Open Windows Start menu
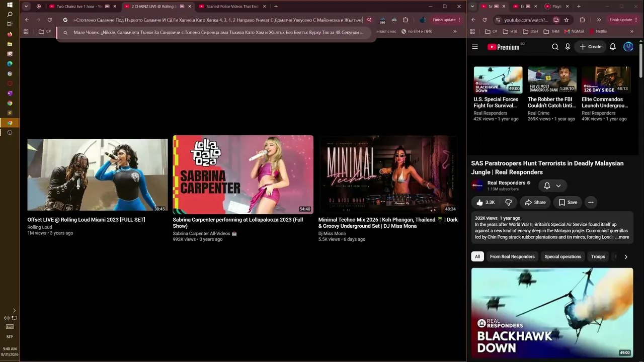 coord(10,5)
